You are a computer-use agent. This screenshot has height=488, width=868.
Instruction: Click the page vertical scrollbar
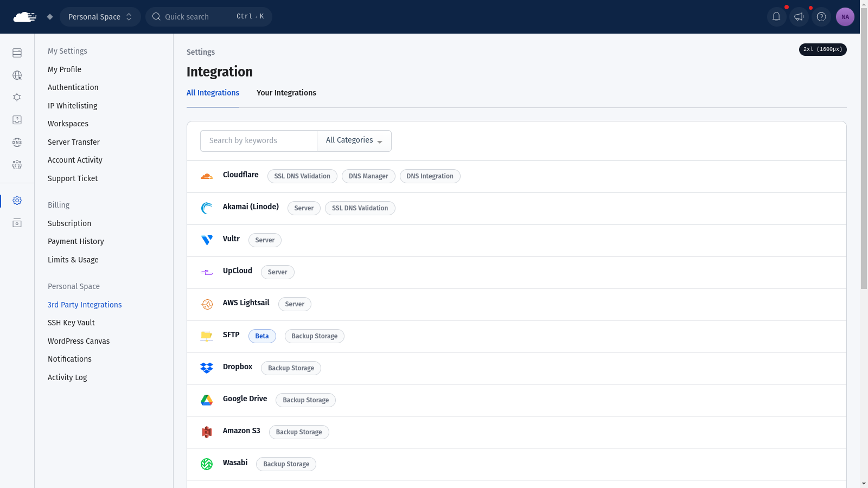864,149
